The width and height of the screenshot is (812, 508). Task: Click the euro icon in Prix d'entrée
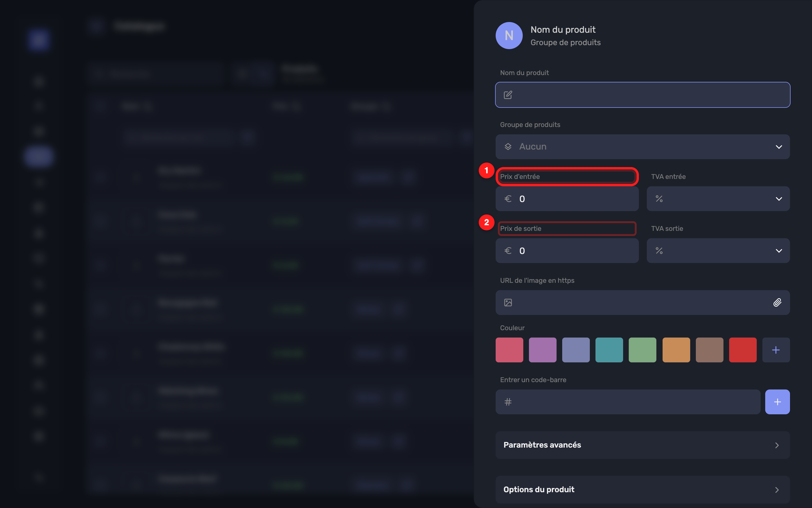(508, 199)
